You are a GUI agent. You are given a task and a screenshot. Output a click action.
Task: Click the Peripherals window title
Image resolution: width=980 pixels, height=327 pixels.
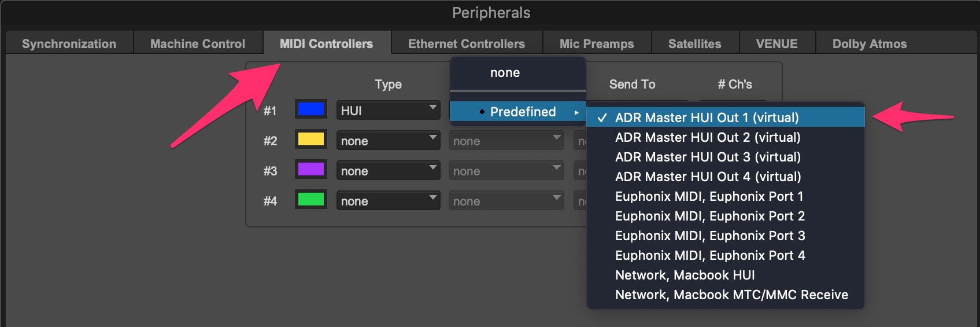(x=491, y=13)
